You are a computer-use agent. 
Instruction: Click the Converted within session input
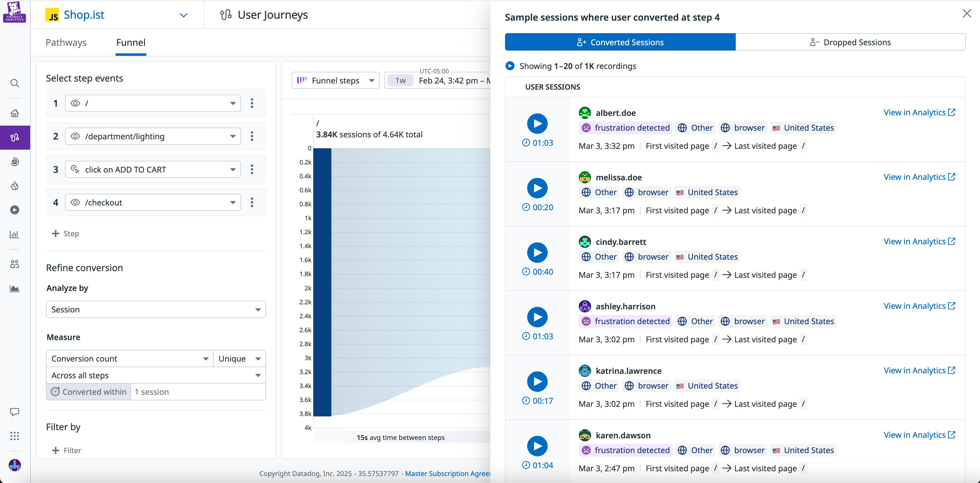pyautogui.click(x=197, y=392)
